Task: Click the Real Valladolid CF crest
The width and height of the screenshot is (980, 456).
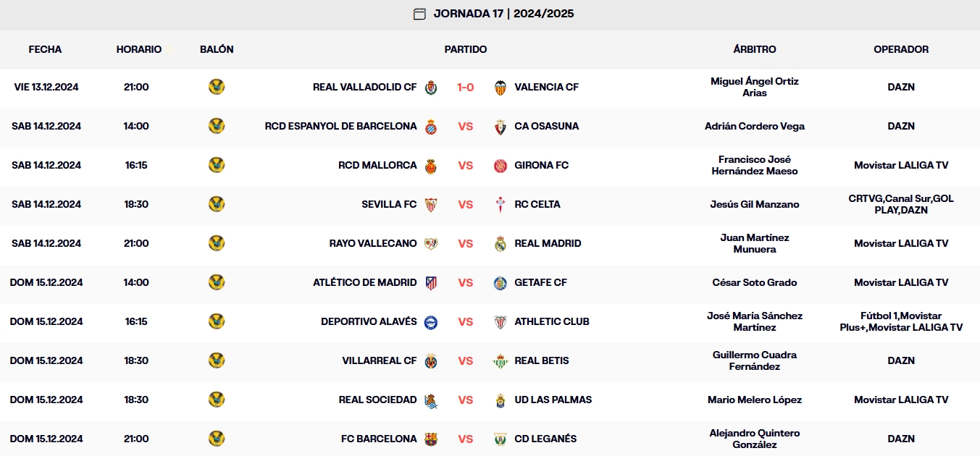Action: click(431, 88)
